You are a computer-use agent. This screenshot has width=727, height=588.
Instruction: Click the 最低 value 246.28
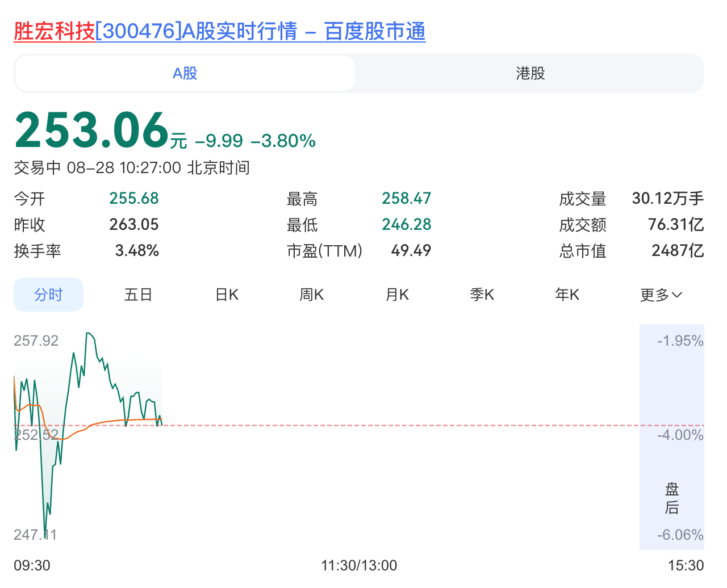click(407, 224)
